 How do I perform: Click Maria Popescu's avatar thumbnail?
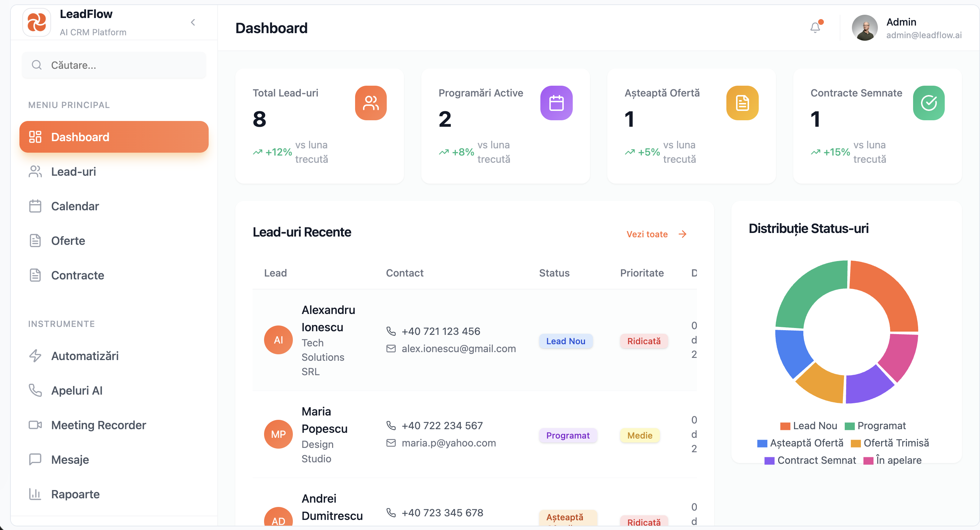point(278,434)
